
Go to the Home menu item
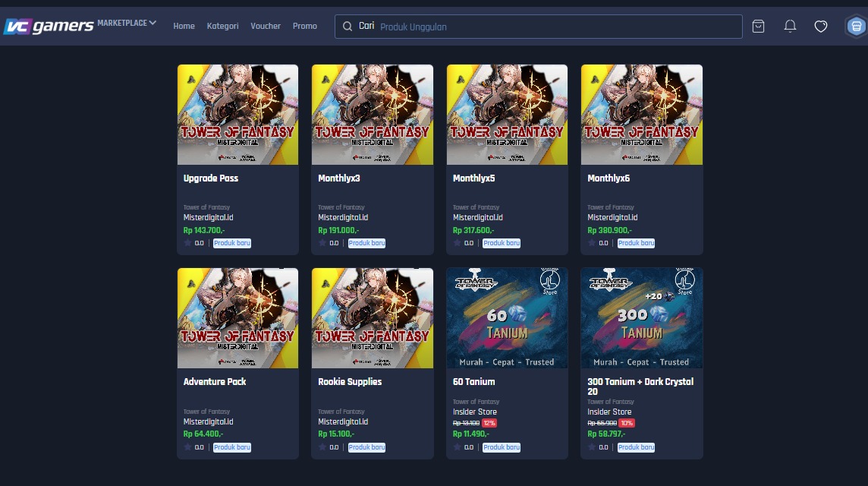point(184,26)
